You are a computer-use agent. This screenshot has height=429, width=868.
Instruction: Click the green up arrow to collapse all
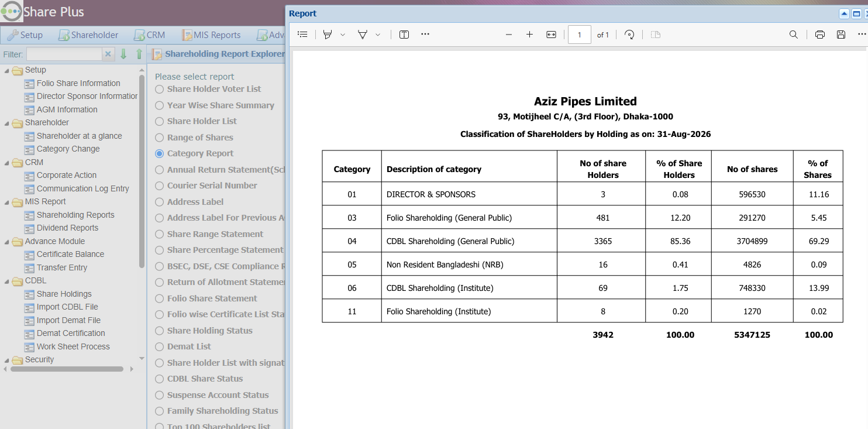[x=139, y=54]
